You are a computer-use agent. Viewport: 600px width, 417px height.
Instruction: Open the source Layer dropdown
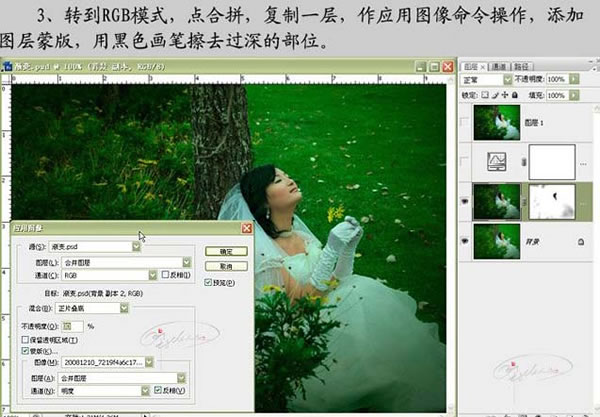[x=187, y=262]
